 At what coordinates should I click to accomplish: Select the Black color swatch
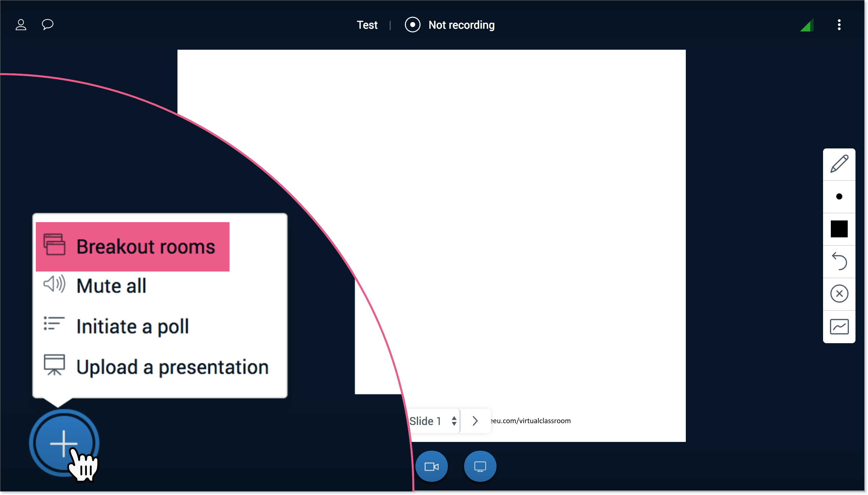pyautogui.click(x=839, y=229)
